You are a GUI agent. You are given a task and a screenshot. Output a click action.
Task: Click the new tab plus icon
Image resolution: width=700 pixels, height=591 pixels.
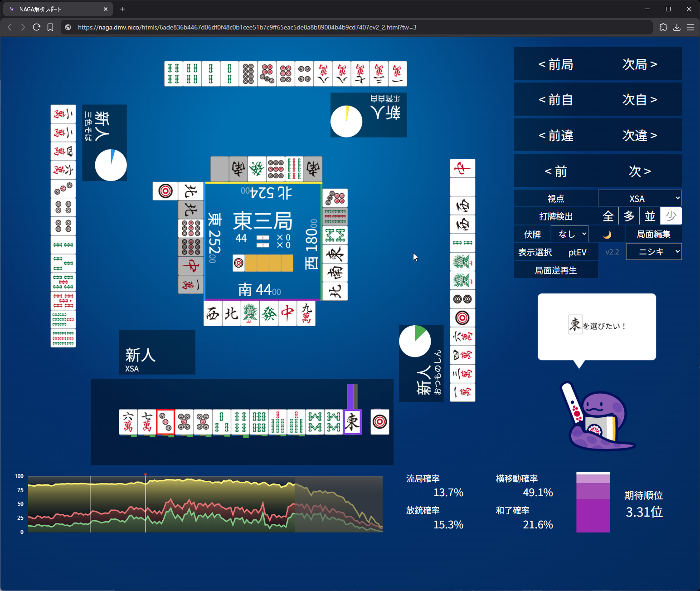(122, 9)
